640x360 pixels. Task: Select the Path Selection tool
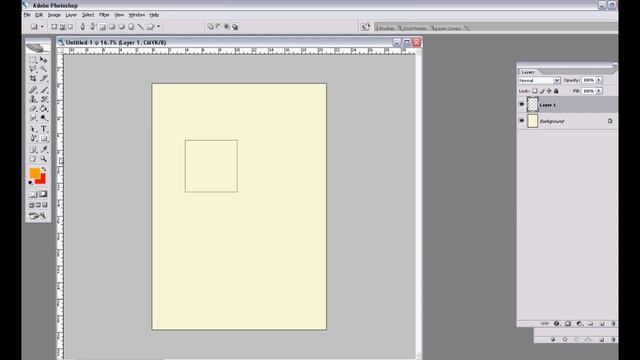coord(33,129)
